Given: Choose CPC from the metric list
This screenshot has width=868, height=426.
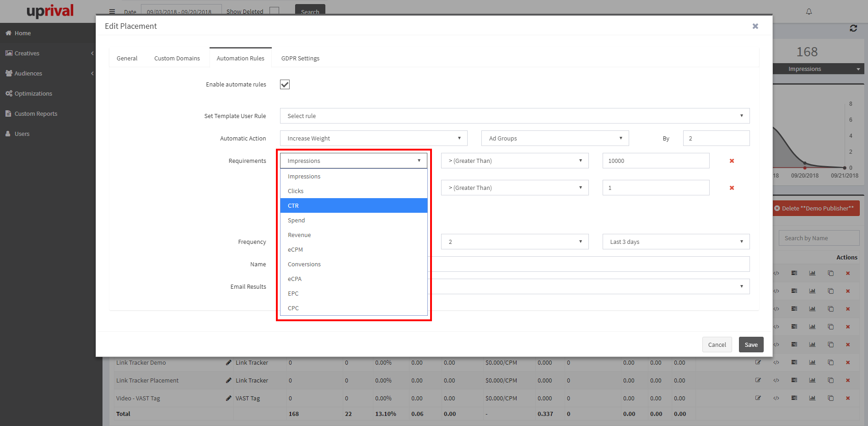Looking at the screenshot, I should pyautogui.click(x=354, y=308).
